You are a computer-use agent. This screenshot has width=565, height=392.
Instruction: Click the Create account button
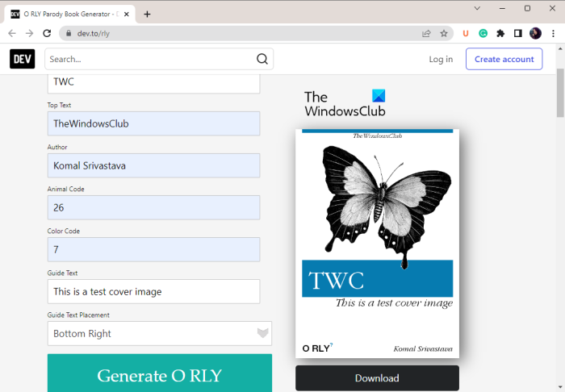(x=504, y=59)
